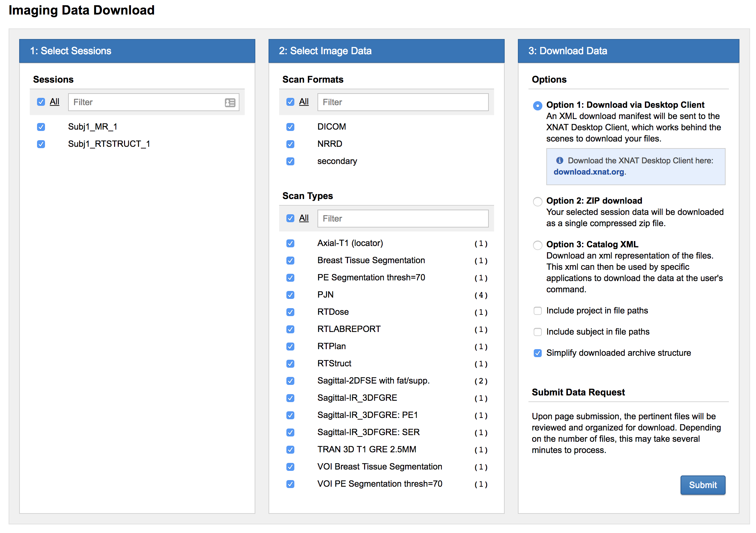
Task: Click the Scan Types filter field
Action: [x=403, y=219]
